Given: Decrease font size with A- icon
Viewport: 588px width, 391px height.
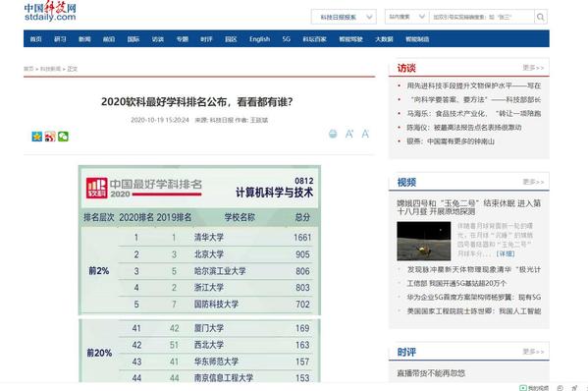Looking at the screenshot, I should pos(365,134).
